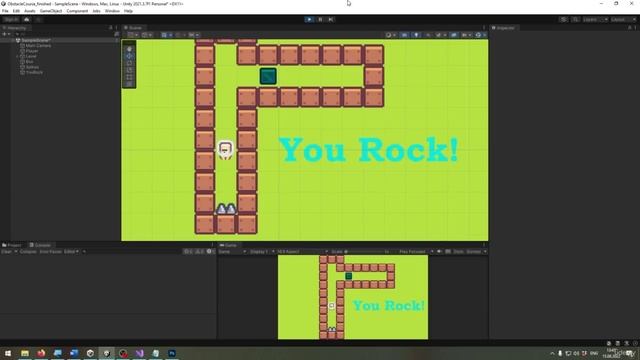
Task: Click the Pause button in the toolbar
Action: 320,19
